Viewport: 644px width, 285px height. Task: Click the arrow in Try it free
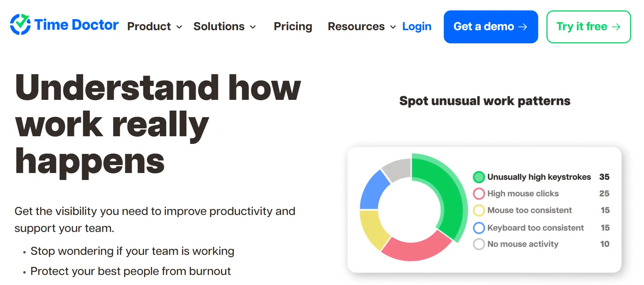[x=616, y=27]
